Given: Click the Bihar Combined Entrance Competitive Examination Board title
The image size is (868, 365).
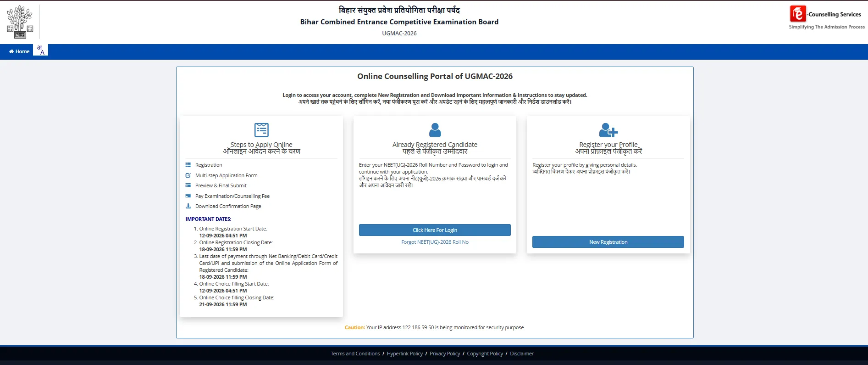Looking at the screenshot, I should (x=399, y=22).
